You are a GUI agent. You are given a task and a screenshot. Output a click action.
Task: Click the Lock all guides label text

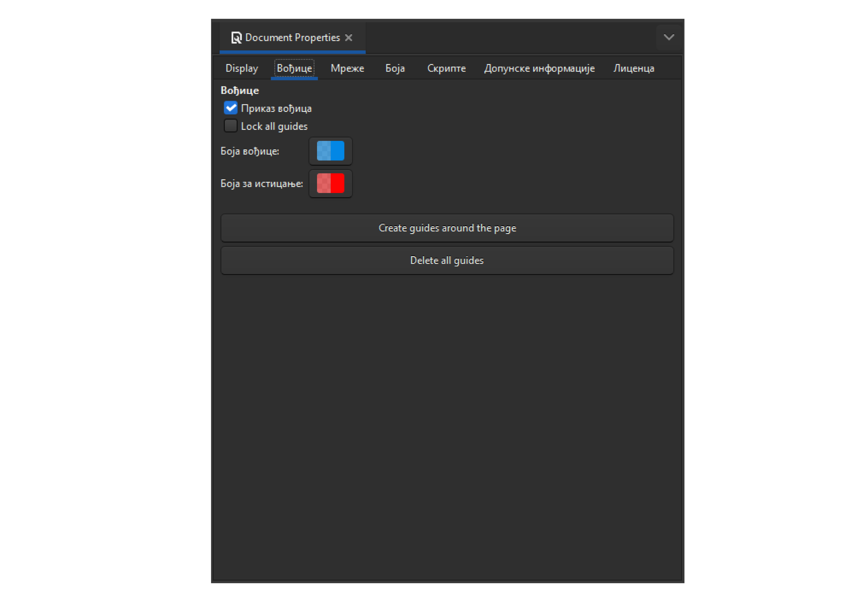pyautogui.click(x=274, y=127)
